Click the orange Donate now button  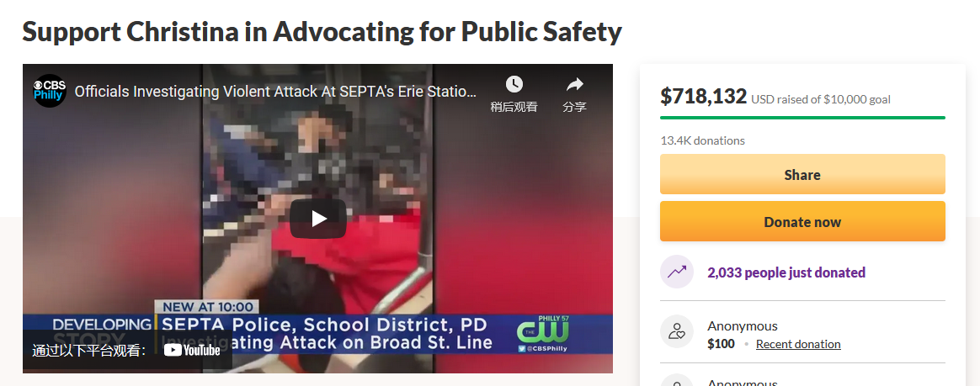point(802,222)
